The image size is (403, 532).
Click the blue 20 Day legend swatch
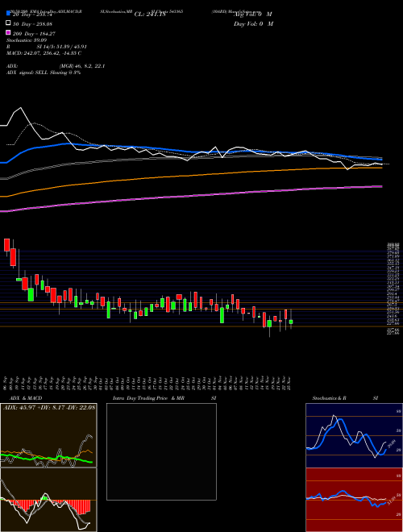[x=9, y=14]
